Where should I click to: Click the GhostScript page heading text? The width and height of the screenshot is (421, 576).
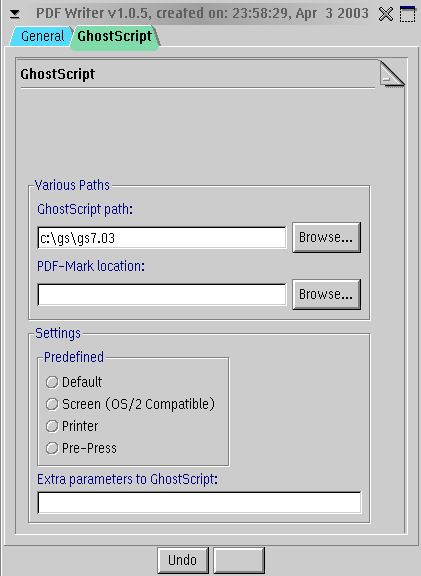pos(58,74)
